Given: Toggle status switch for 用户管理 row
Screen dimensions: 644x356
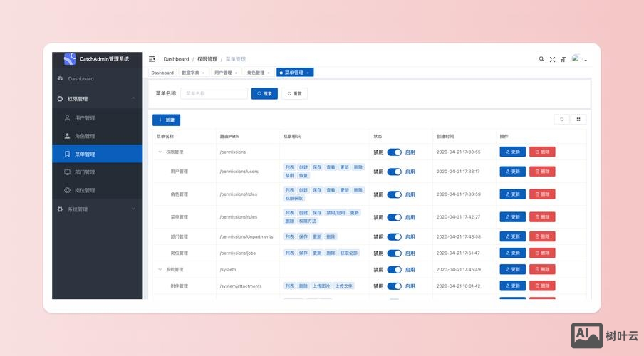Looking at the screenshot, I should pyautogui.click(x=394, y=172).
